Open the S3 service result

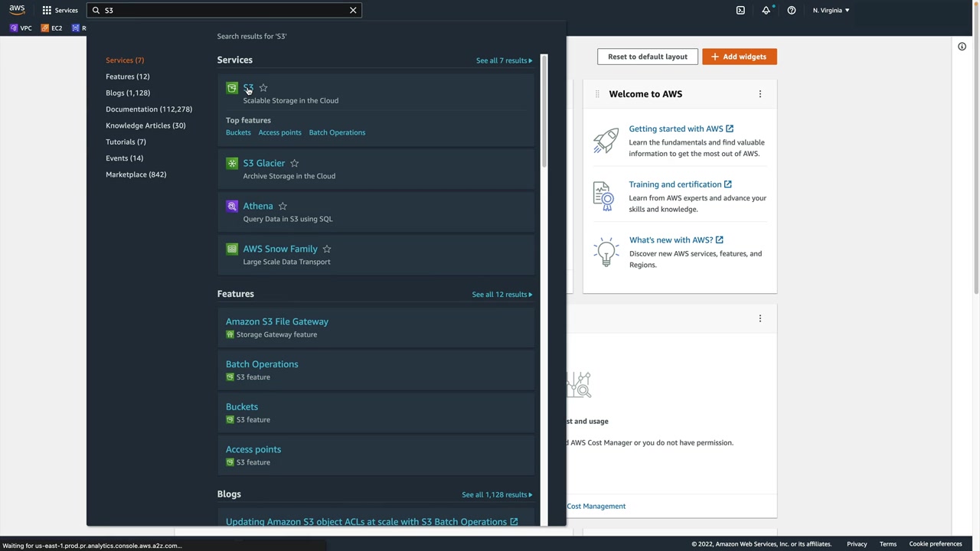(248, 88)
